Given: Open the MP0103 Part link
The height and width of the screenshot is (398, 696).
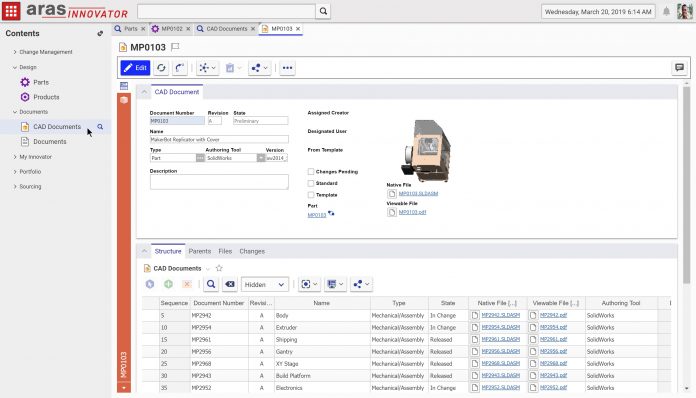Looking at the screenshot, I should coord(316,215).
